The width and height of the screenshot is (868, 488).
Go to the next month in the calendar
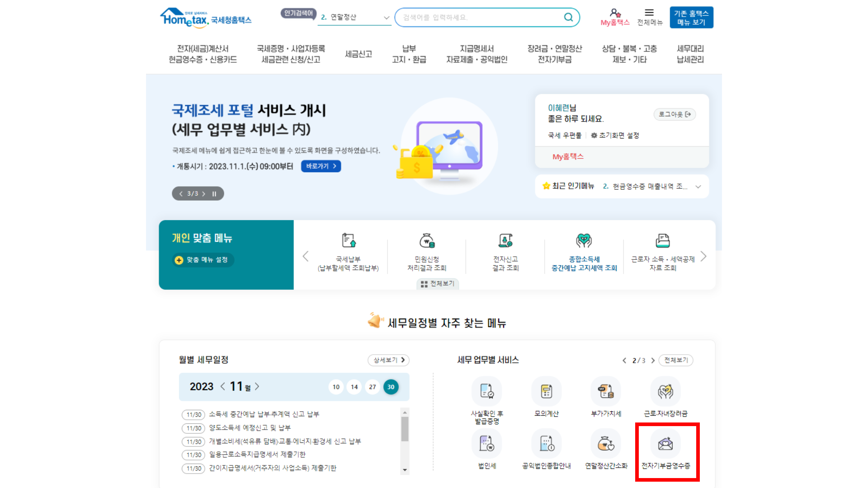click(x=257, y=387)
